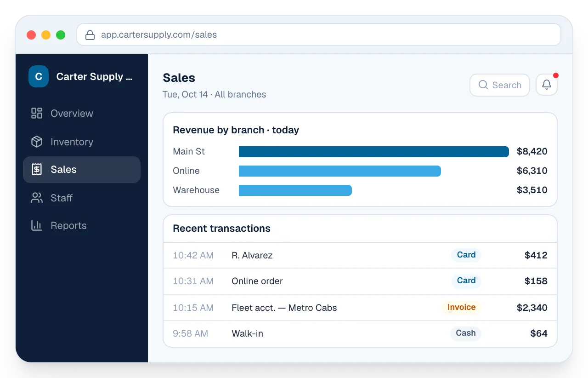Select the Sales nav label
Screen dimensions: 588x378
pos(63,170)
